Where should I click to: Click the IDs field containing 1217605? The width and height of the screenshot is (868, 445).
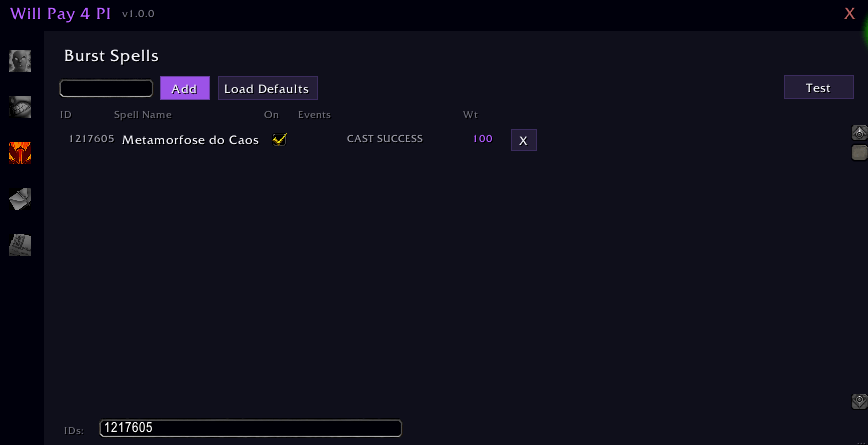(x=251, y=428)
